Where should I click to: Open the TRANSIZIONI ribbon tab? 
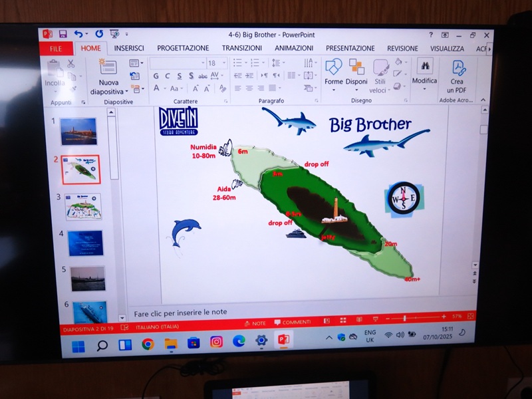242,49
